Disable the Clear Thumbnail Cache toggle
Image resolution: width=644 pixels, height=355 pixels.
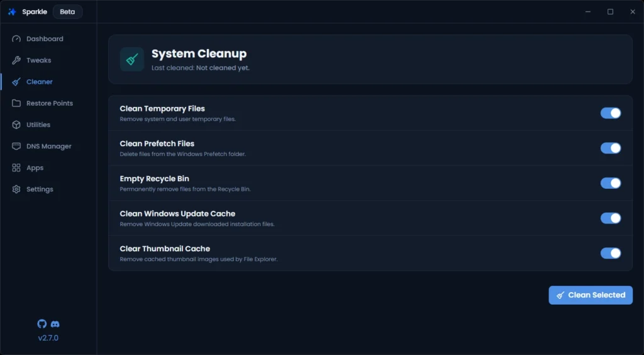pos(610,253)
